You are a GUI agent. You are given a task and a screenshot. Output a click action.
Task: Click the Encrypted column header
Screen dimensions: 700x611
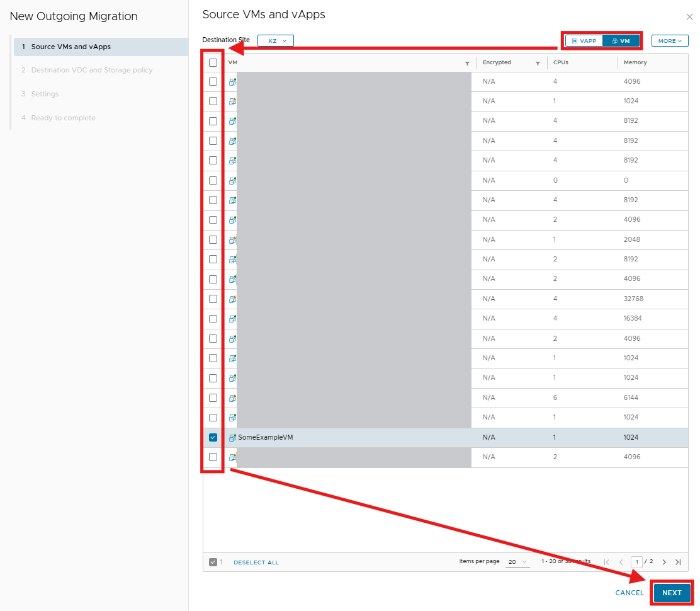click(497, 62)
